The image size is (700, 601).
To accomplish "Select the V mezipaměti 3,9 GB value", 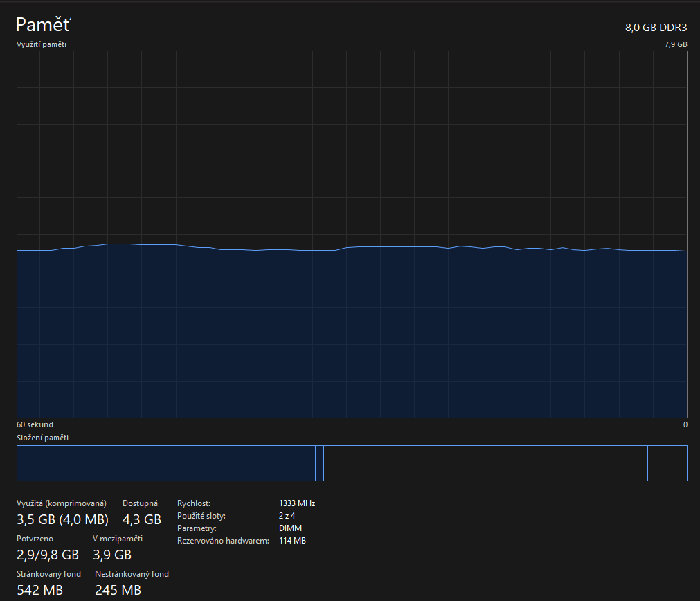I will [112, 555].
